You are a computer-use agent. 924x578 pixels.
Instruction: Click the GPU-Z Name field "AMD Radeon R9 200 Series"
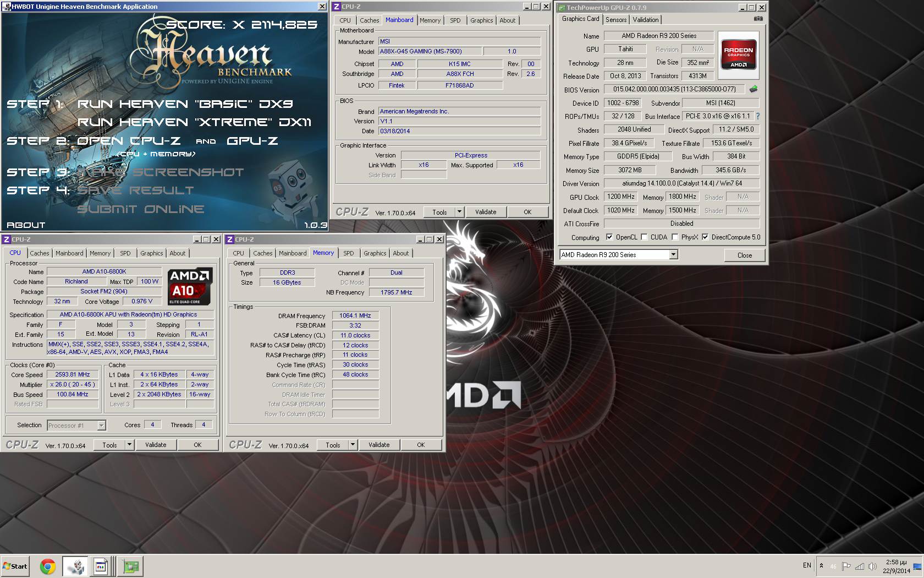point(659,36)
